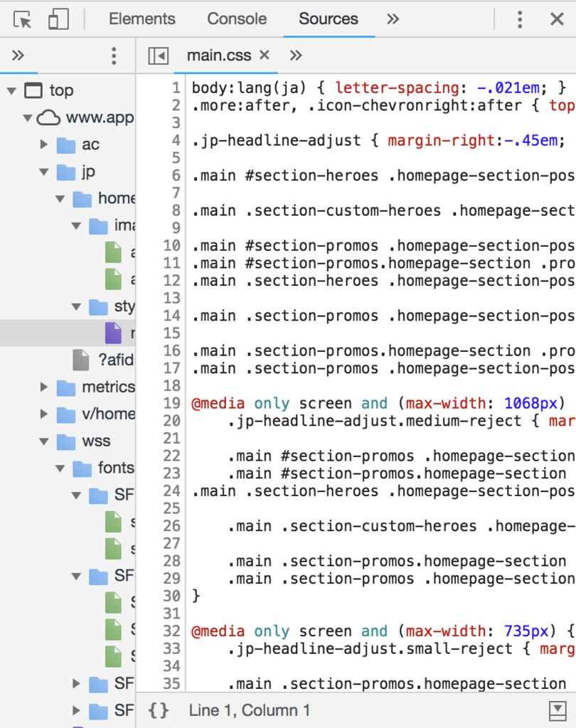
Task: Open the first green image file under ima
Action: coord(113,252)
